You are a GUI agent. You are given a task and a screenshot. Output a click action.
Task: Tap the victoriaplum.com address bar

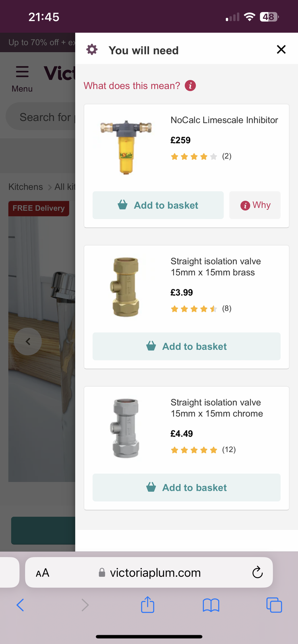(155, 572)
